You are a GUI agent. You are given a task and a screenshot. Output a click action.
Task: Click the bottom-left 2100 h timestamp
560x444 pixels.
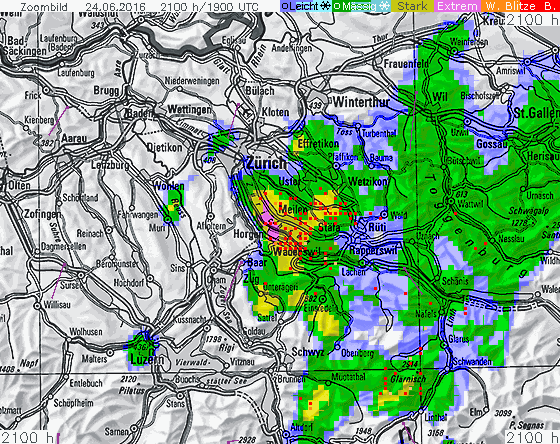27,437
